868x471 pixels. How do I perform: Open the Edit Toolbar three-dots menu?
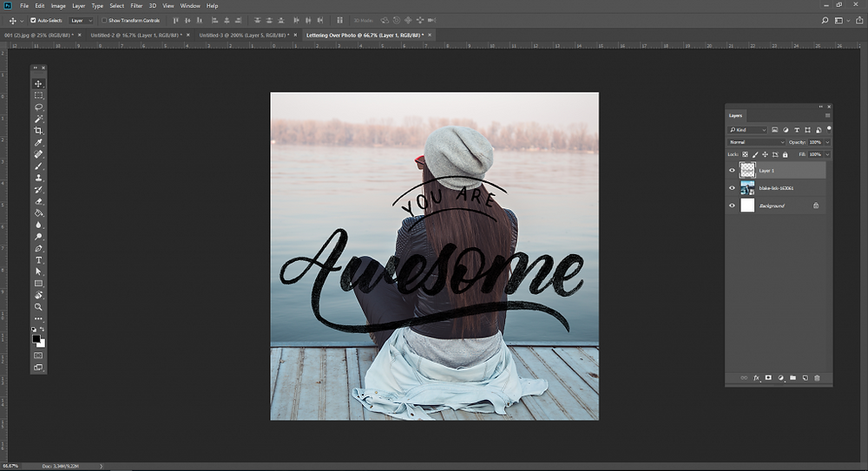coord(38,319)
